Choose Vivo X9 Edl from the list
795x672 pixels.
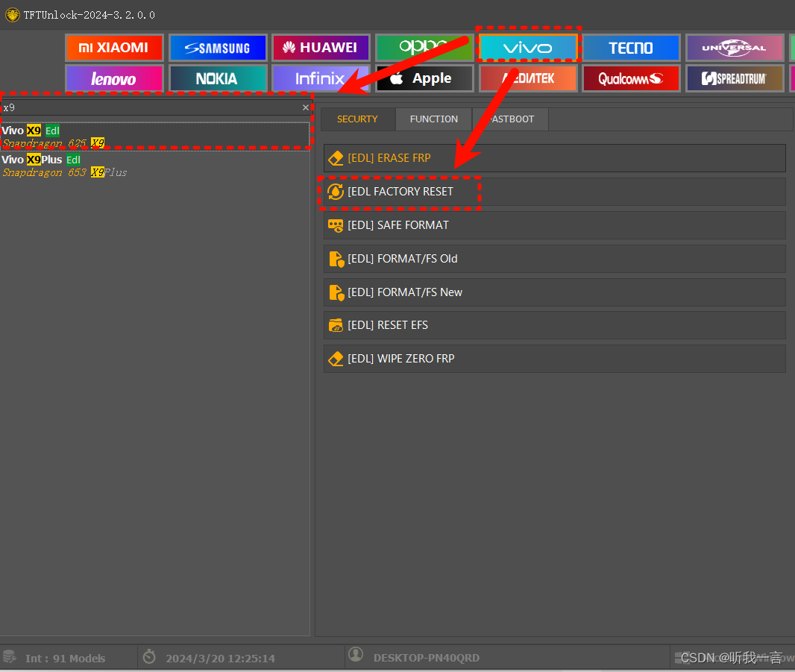154,136
